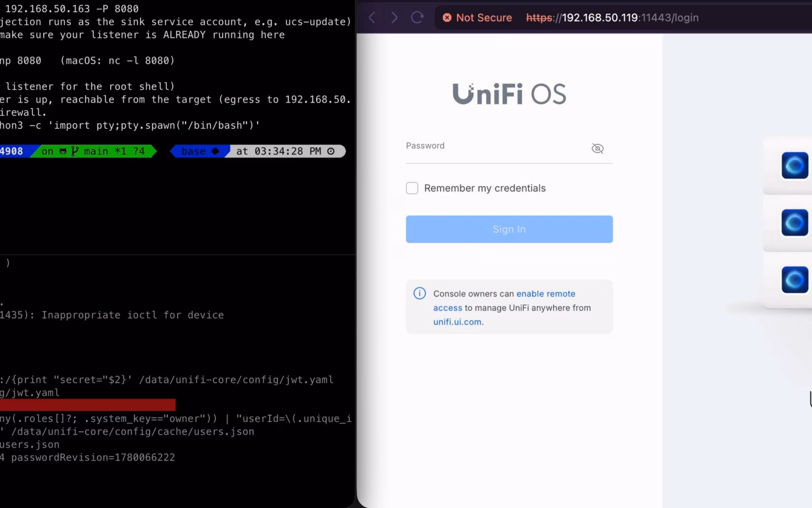Click 'Inappropriate ioctl for device' terminal message
Image resolution: width=812 pixels, height=508 pixels.
[132, 315]
